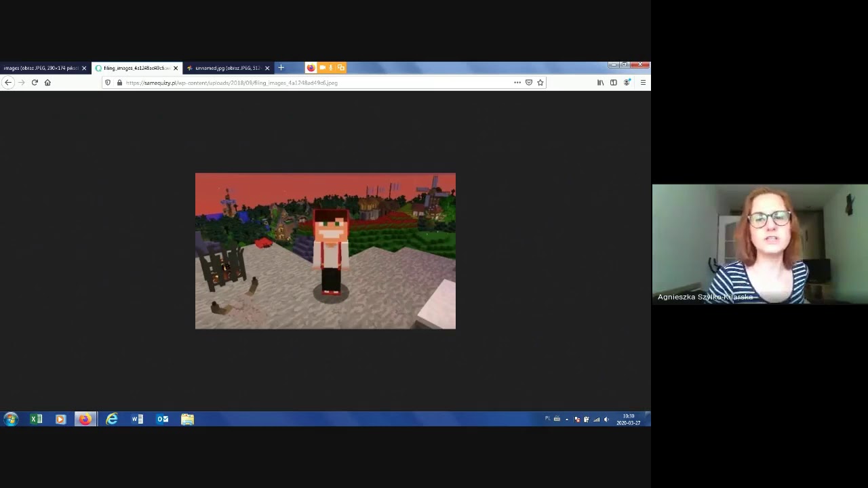Open the tray power icon
The height and width of the screenshot is (488, 868).
coord(587,420)
